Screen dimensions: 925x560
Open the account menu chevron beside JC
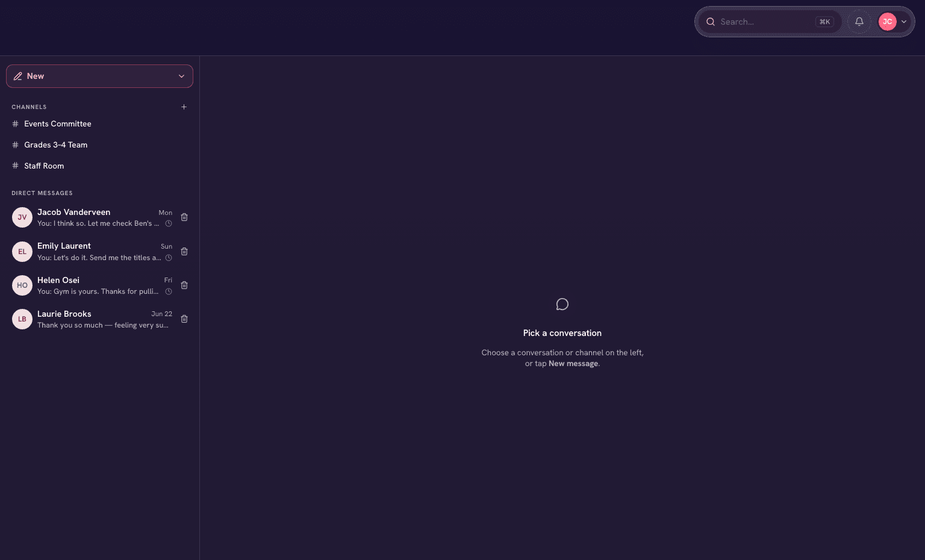[904, 22]
